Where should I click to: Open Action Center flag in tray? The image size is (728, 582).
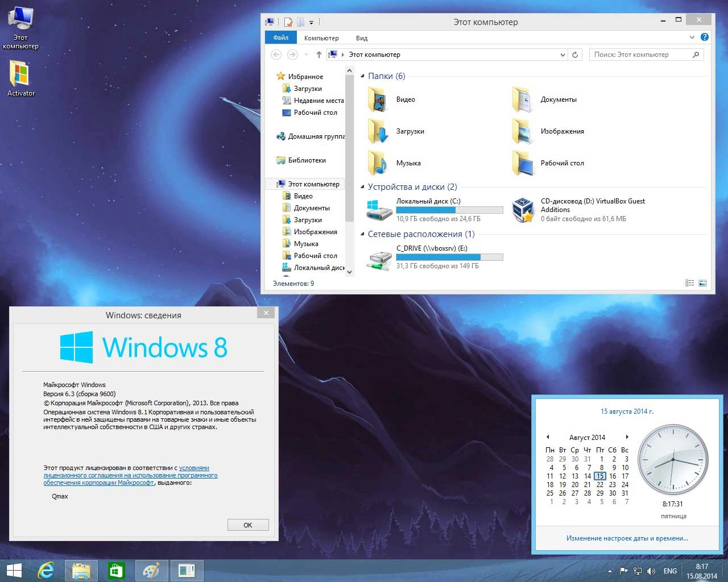coord(624,571)
